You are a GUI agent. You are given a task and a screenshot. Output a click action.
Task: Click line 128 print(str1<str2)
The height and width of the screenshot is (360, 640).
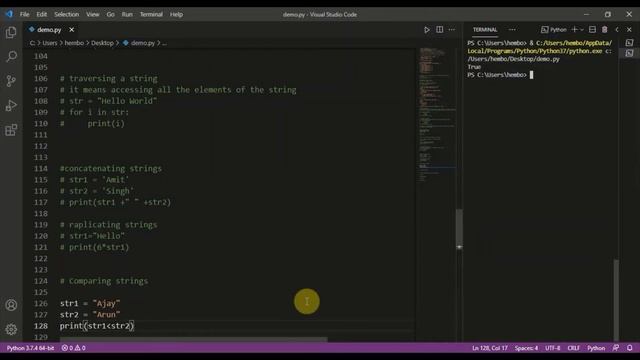point(97,326)
